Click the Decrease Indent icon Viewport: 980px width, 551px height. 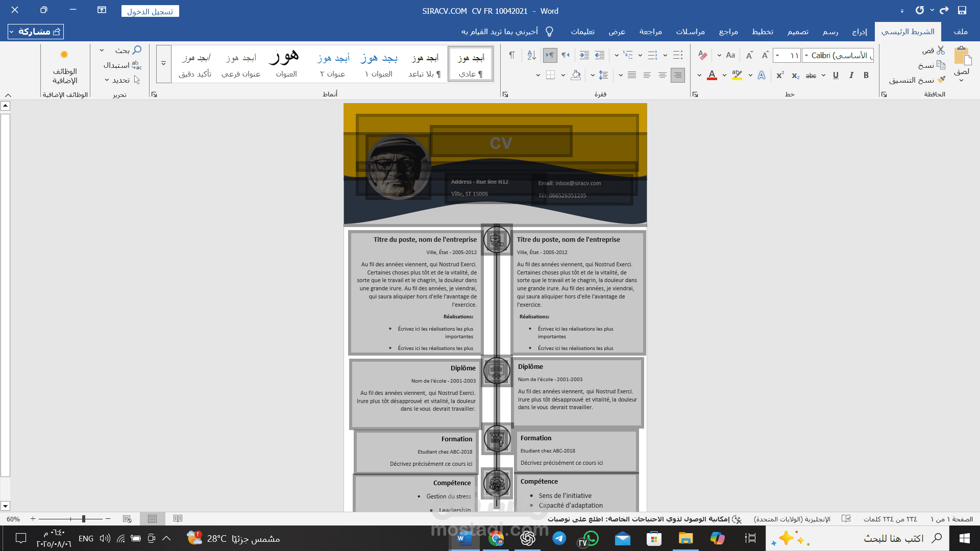(600, 55)
